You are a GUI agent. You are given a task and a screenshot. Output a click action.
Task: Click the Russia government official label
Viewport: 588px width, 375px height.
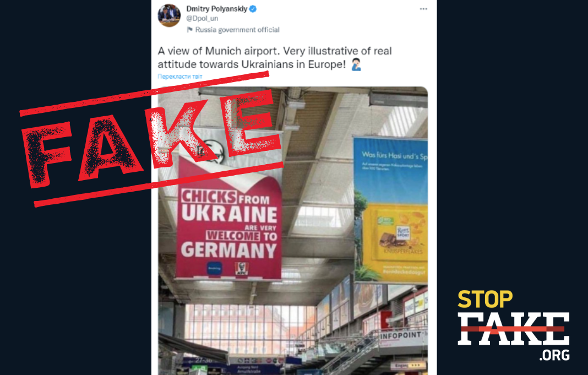[237, 30]
